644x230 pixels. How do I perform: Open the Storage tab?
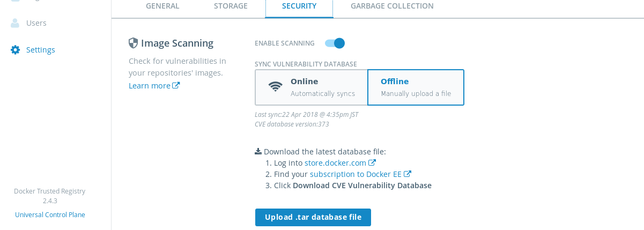point(231,6)
